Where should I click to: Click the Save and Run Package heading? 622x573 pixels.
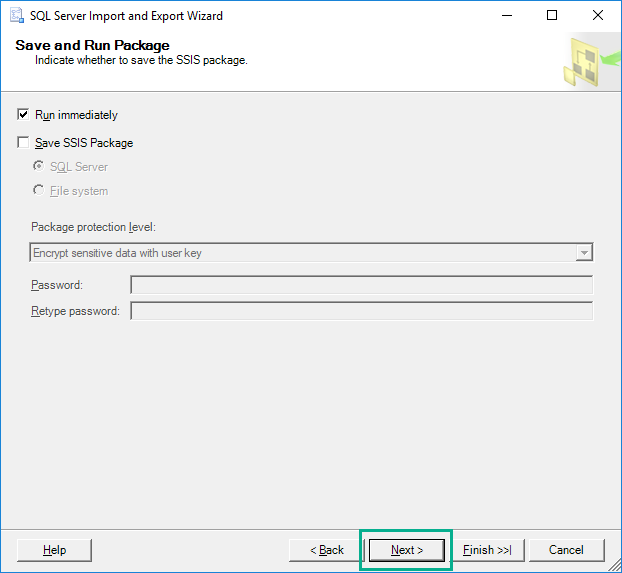92,46
